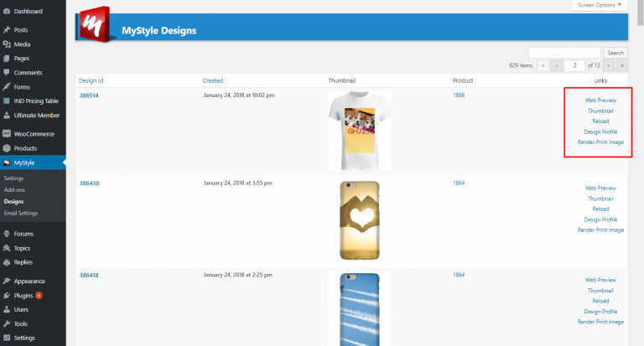
Task: Click the Users icon in sidebar
Action: [x=7, y=309]
